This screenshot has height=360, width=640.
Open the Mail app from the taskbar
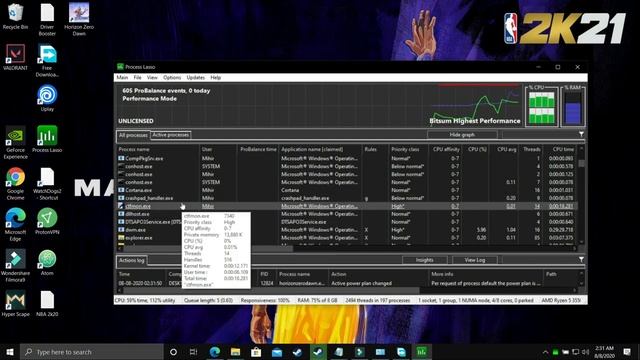coord(277,351)
